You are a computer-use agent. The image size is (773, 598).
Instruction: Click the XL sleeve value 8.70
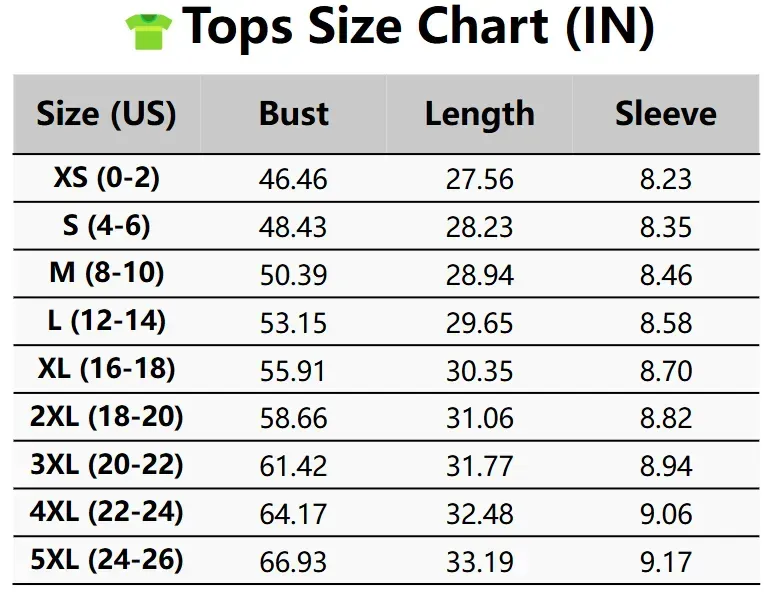coord(666,371)
